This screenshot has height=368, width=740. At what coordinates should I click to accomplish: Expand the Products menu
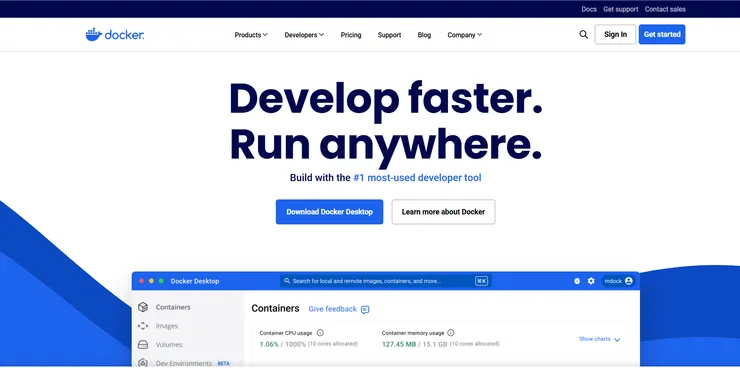(x=251, y=34)
